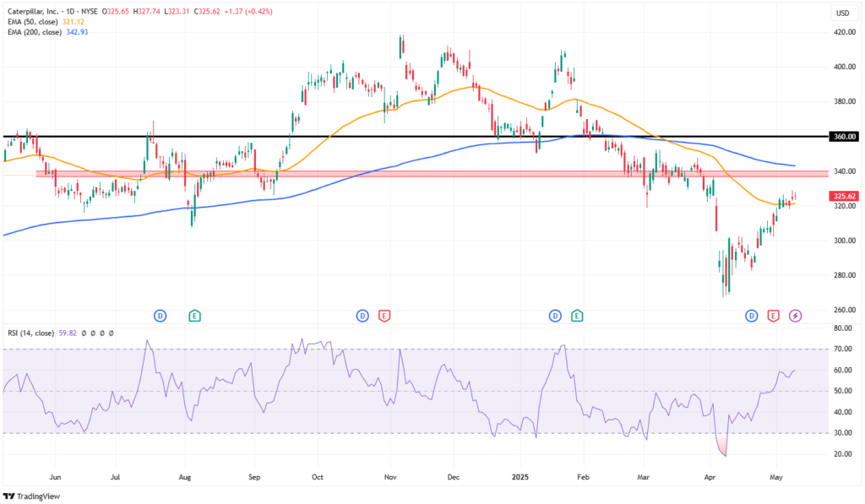Image resolution: width=865 pixels, height=504 pixels.
Task: Click the EMA 200 value 342.93
Action: coord(77,33)
